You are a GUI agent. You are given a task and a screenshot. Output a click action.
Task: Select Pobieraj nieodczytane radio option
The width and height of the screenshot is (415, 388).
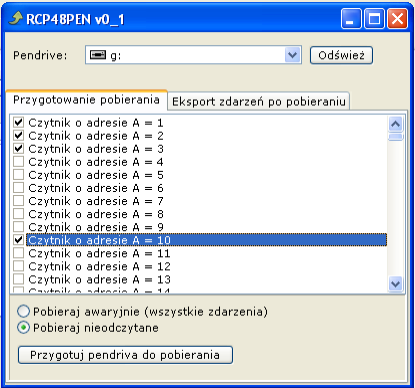tap(23, 327)
